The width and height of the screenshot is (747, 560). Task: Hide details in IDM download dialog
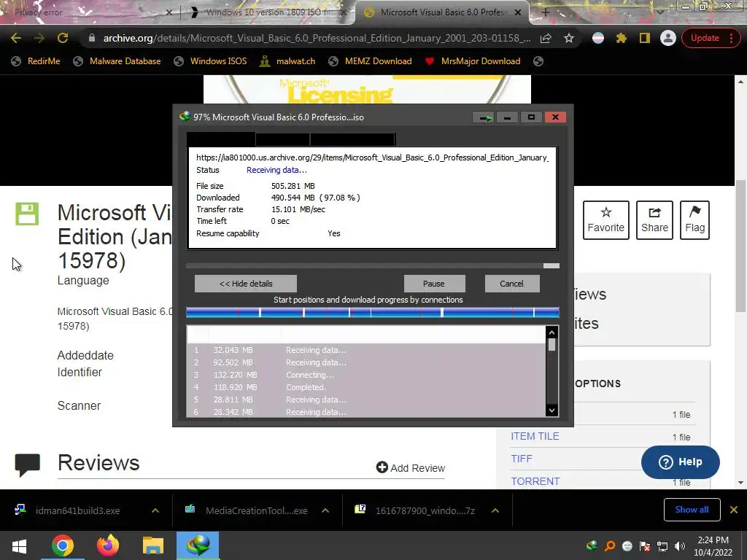(246, 284)
